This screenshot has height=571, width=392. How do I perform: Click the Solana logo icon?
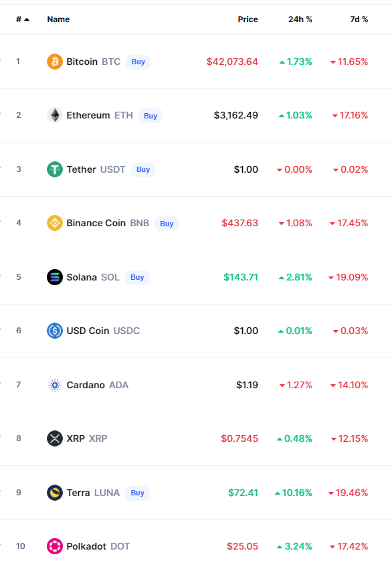55,277
